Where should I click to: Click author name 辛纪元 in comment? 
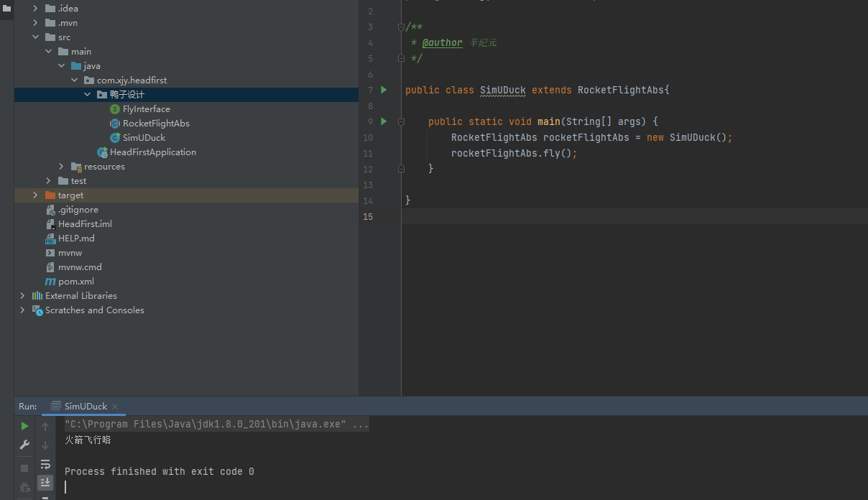click(483, 42)
